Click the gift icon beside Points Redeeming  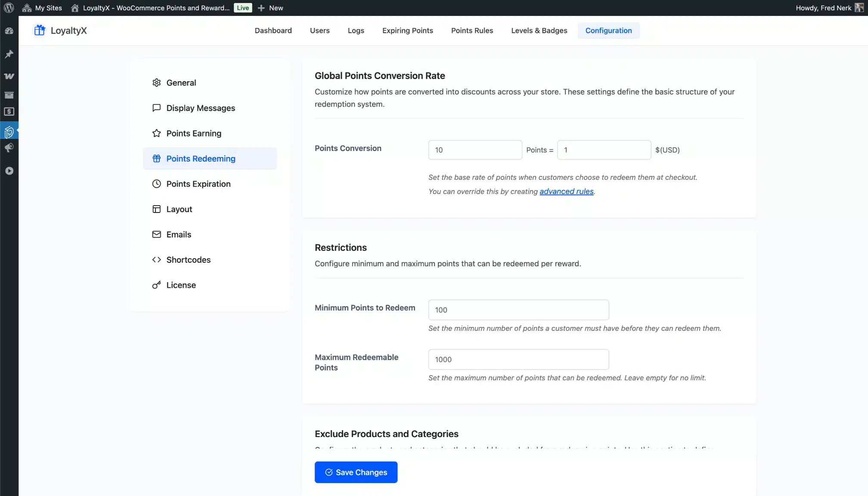pyautogui.click(x=157, y=158)
